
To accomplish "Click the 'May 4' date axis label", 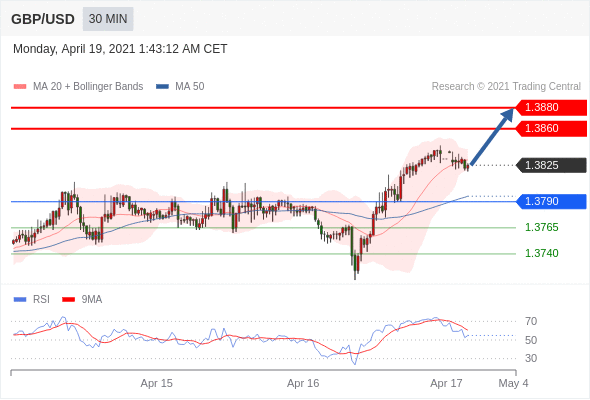I will [513, 383].
